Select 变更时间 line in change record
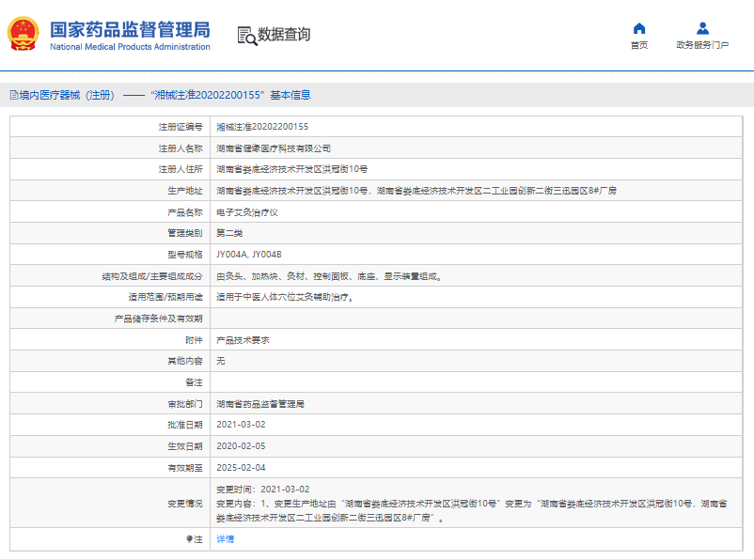Image resolution: width=754 pixels, height=560 pixels. 263,490
